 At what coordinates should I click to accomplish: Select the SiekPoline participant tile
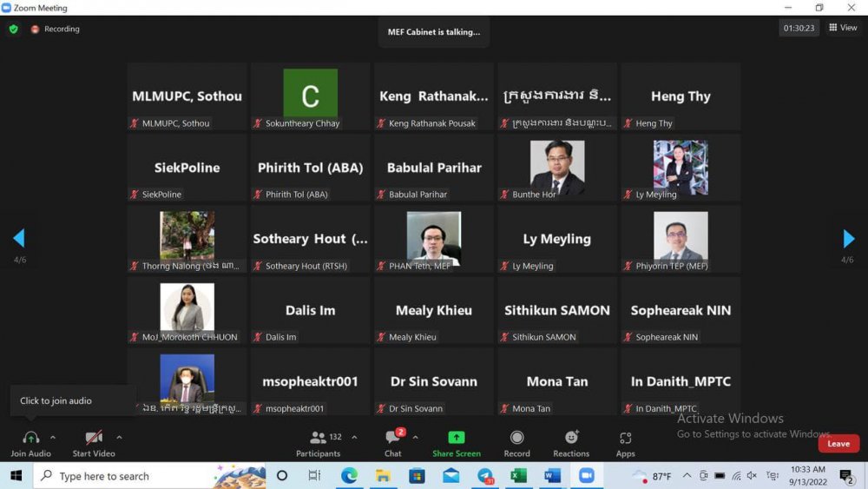pyautogui.click(x=187, y=168)
